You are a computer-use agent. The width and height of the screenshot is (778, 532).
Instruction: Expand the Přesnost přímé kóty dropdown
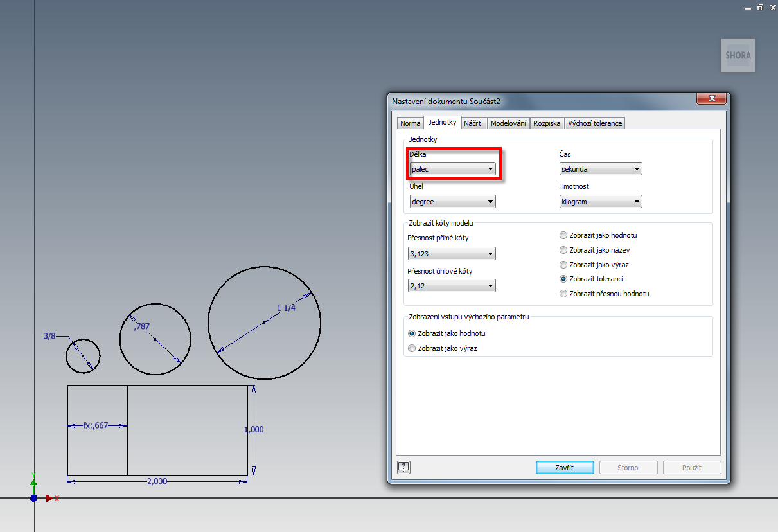(452, 254)
